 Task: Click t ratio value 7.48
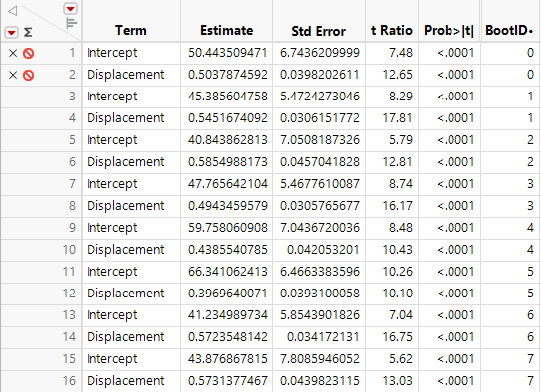tap(401, 53)
